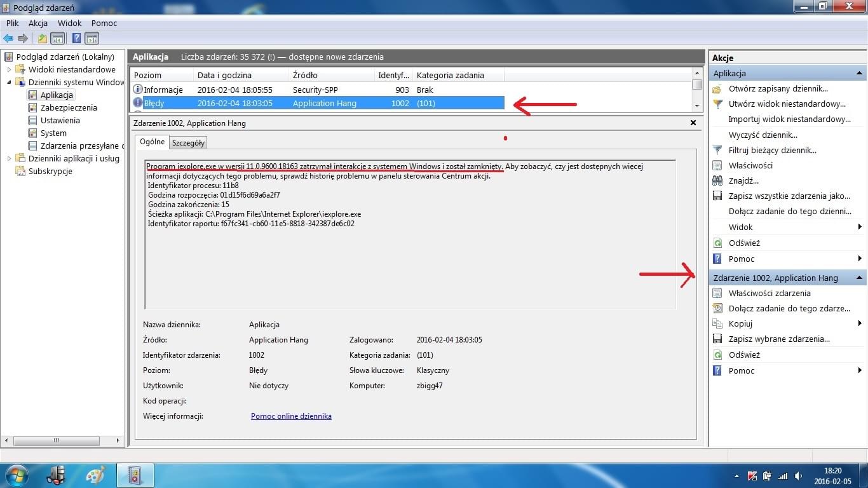Click the tree pane horizontal scrollbar thumb
This screenshot has width=868, height=488.
coord(56,440)
